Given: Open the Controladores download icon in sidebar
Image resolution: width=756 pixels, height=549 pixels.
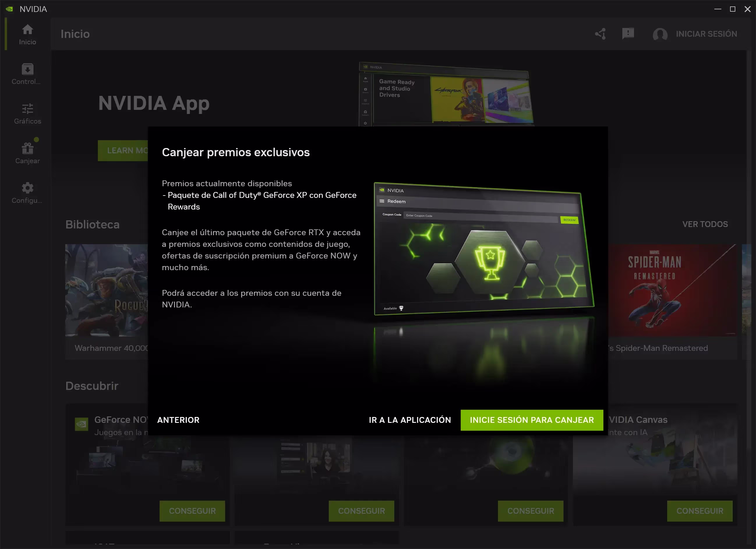Looking at the screenshot, I should (27, 69).
